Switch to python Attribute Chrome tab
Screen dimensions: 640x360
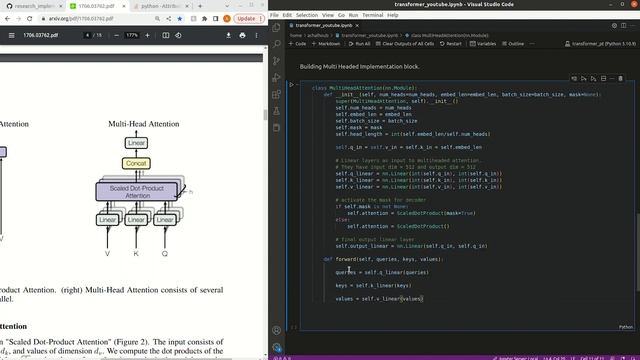[x=162, y=6]
